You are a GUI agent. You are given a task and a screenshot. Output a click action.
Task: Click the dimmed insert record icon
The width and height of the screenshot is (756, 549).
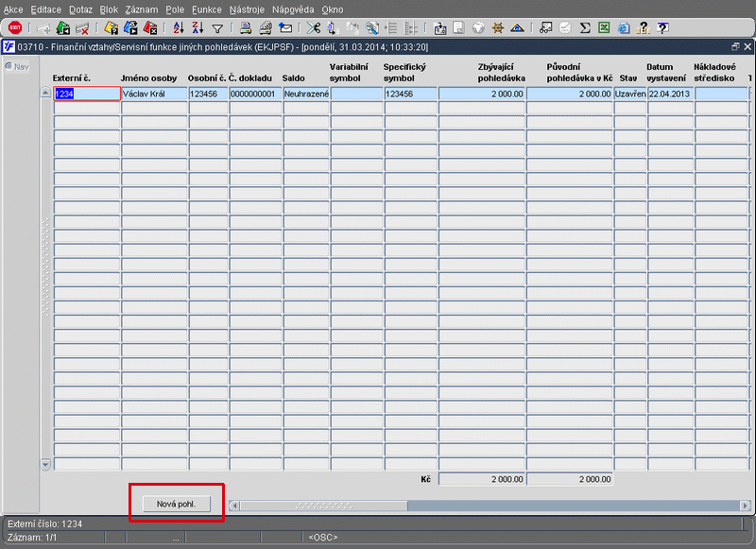click(x=43, y=28)
